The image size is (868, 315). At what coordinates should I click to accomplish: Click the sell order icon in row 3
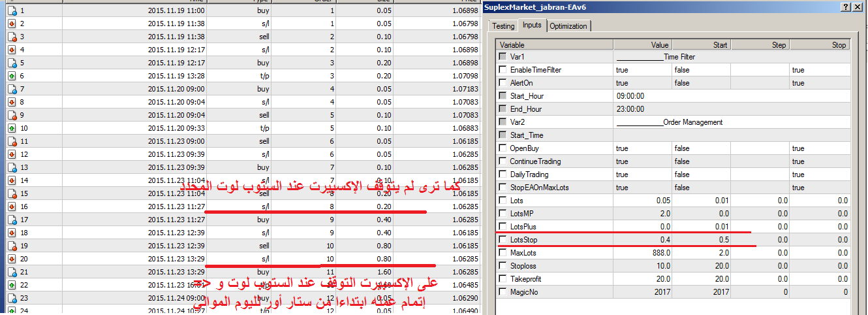(x=12, y=37)
